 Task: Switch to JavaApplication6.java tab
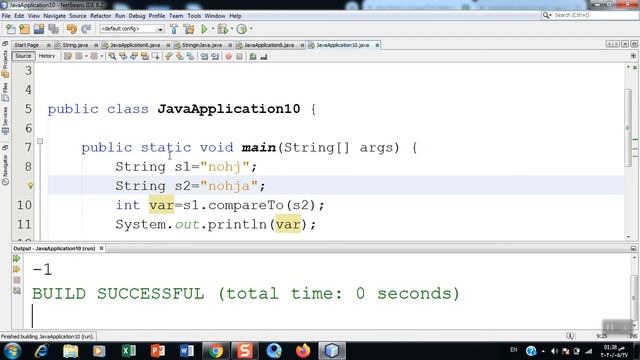[x=135, y=45]
